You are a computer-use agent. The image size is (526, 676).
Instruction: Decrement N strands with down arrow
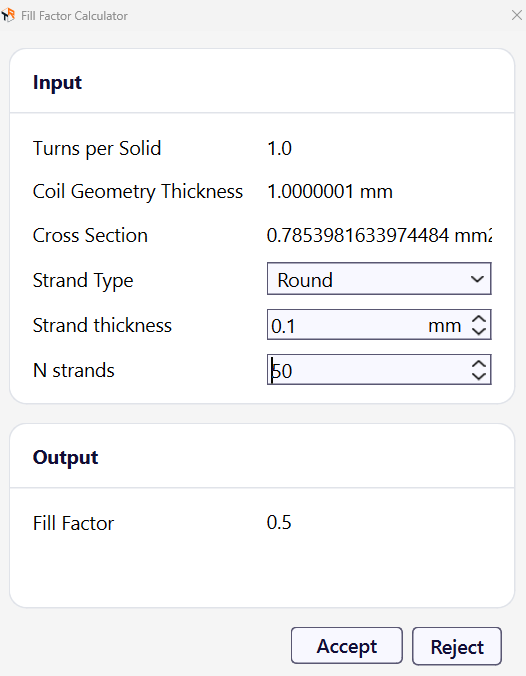479,376
